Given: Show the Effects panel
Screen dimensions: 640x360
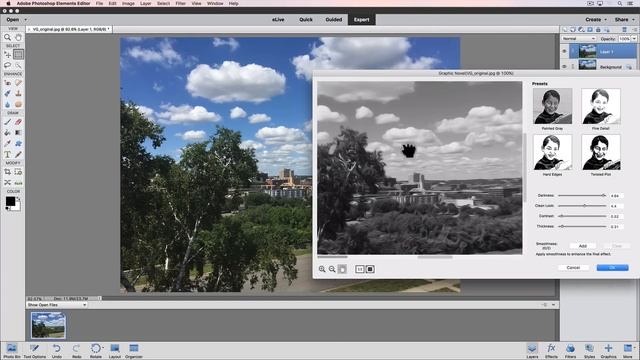Looking at the screenshot, I should 551,350.
